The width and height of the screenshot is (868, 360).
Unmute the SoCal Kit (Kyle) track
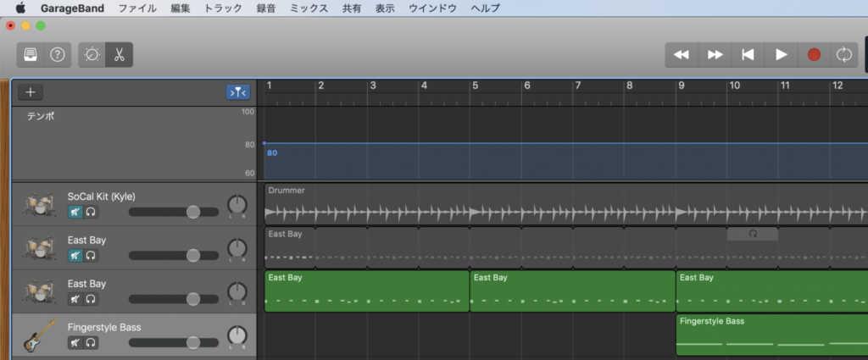75,212
